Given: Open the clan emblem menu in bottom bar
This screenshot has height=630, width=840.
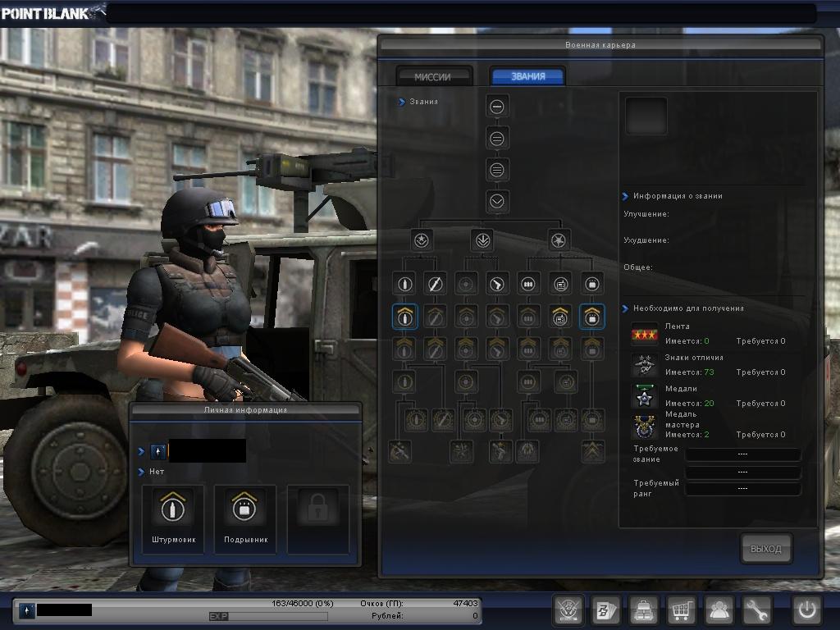Looking at the screenshot, I should 568,609.
